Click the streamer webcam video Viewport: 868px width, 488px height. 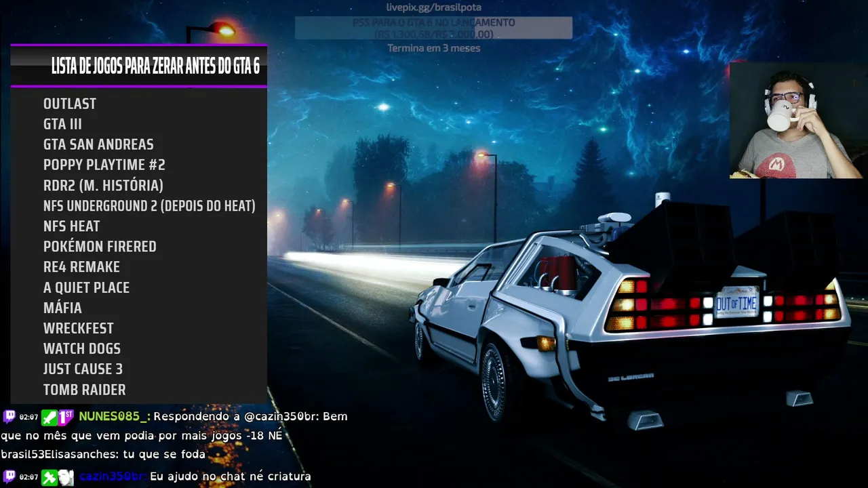click(x=798, y=121)
